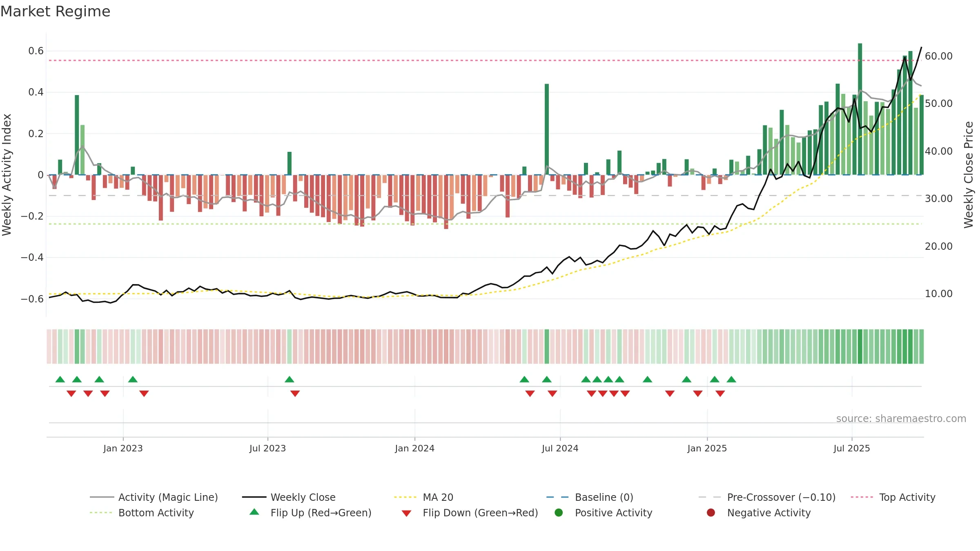Click the Jul 2025 x-axis label
The image size is (980, 551).
[852, 449]
